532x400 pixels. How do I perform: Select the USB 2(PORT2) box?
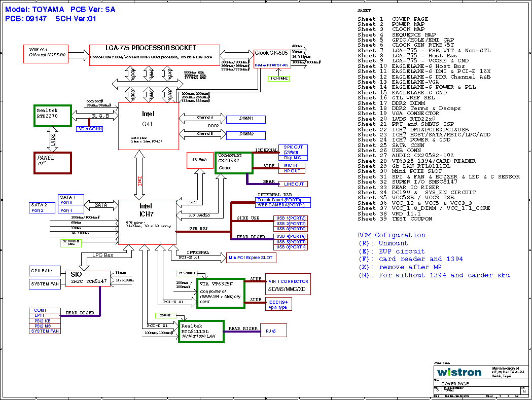pyautogui.click(x=291, y=224)
